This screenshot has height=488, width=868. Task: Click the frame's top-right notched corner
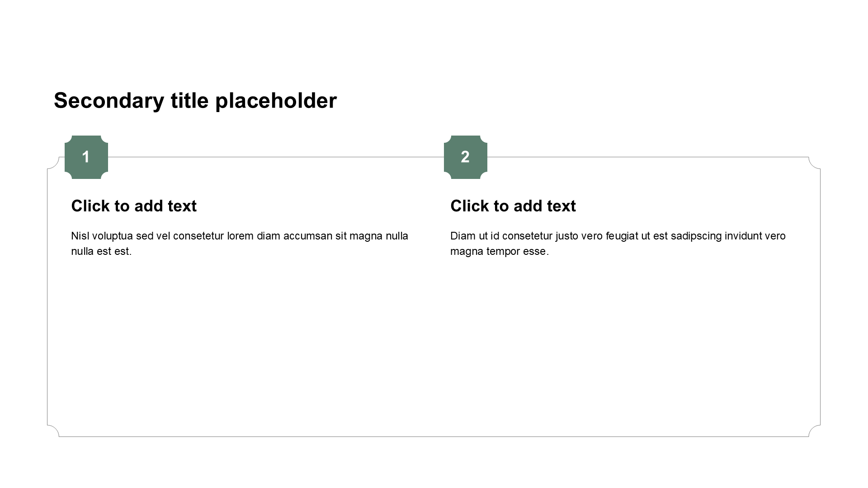pos(814,163)
